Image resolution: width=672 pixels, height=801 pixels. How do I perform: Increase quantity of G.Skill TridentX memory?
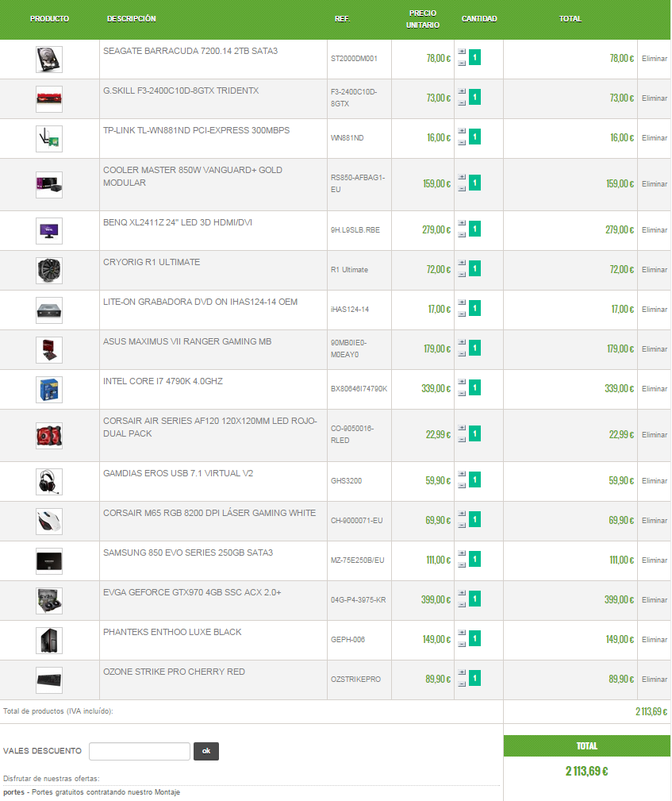pos(462,91)
